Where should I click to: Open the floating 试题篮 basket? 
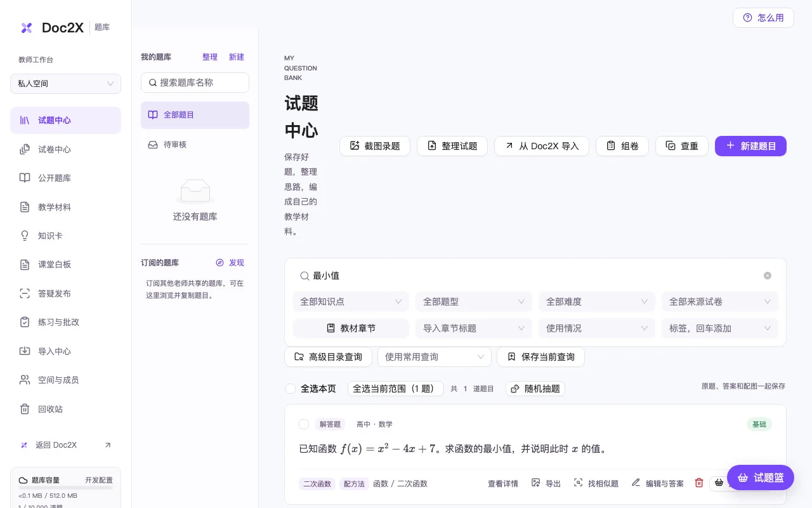[761, 478]
